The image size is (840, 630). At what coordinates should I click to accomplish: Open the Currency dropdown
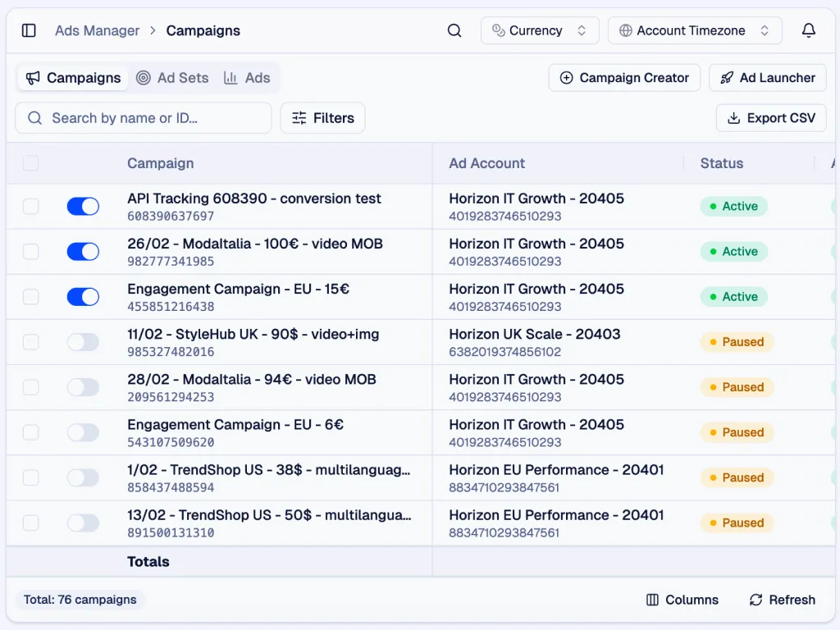(540, 30)
